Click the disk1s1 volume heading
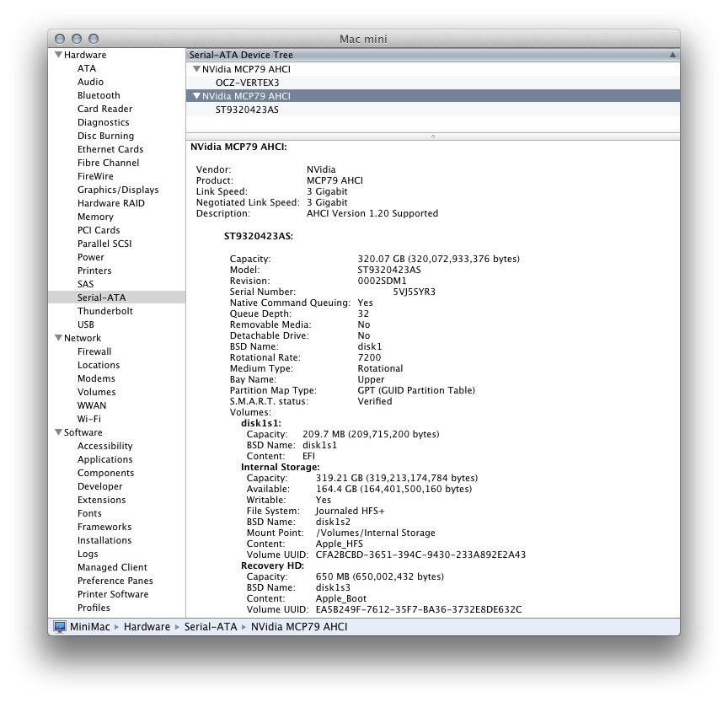 pyautogui.click(x=261, y=423)
